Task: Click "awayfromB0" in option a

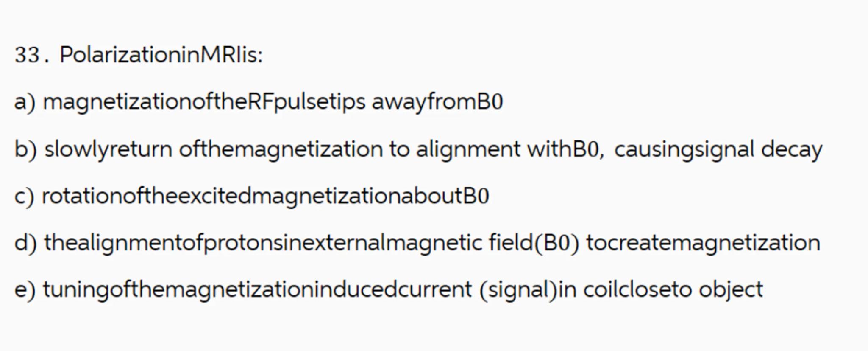Action: [437, 102]
